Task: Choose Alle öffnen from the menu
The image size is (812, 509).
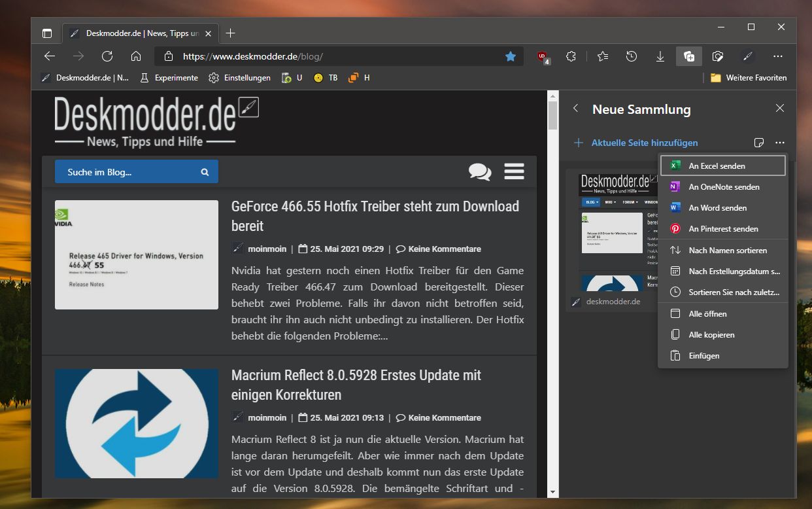Action: pos(722,314)
